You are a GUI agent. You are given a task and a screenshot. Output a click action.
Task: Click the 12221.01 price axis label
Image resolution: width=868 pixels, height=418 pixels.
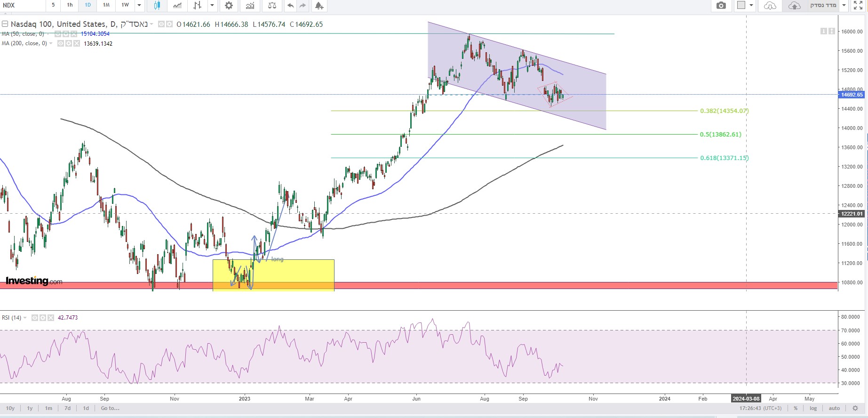852,214
